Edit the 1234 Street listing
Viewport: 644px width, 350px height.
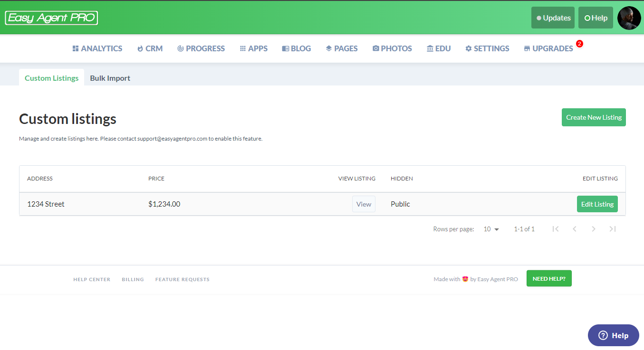(597, 204)
